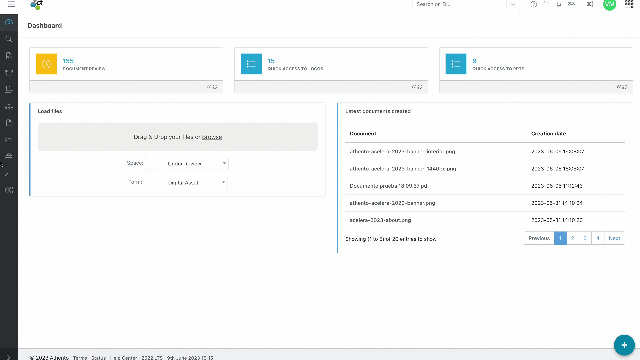Sort by the Document column header
Viewport: 640px width, 360px height.
[363, 133]
